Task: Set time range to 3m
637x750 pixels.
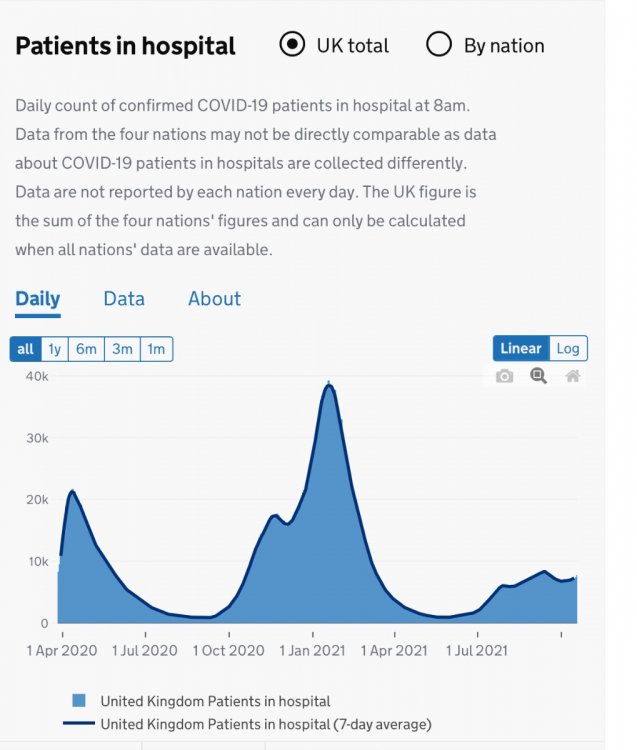Action: click(122, 349)
